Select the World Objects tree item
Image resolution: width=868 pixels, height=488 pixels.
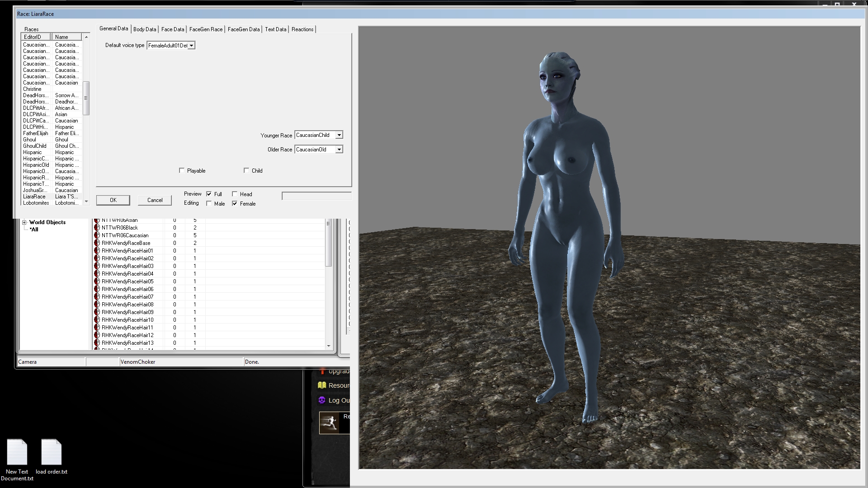(47, 222)
